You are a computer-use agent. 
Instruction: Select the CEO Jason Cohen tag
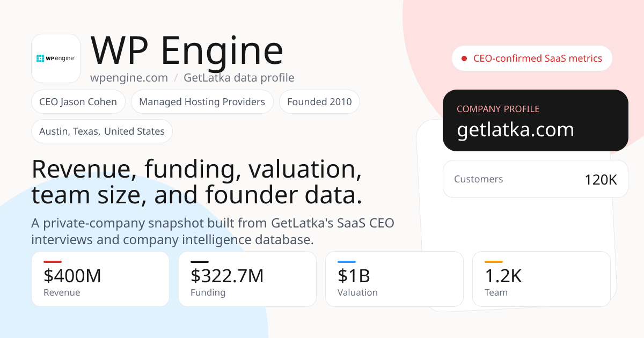(x=78, y=102)
